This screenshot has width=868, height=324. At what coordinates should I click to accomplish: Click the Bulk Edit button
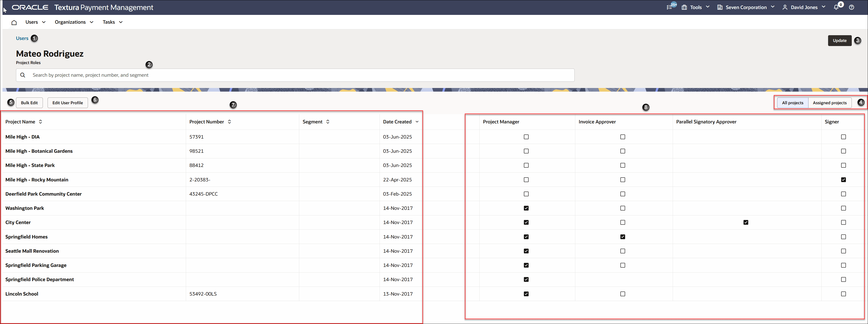coord(29,103)
